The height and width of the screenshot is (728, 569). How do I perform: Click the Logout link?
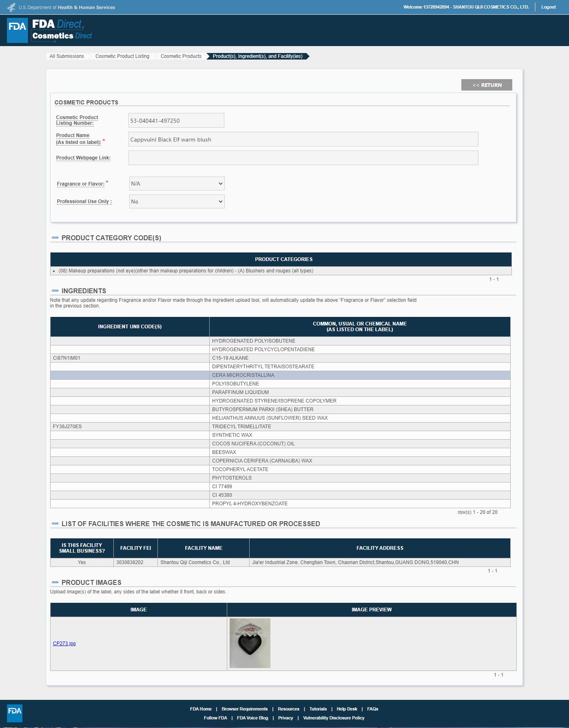(548, 7)
